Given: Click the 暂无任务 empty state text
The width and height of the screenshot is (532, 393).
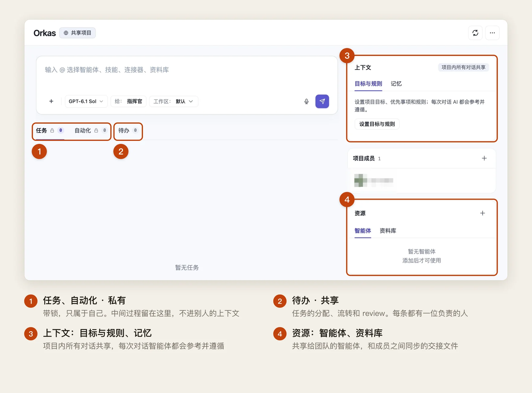Looking at the screenshot, I should coord(187,268).
